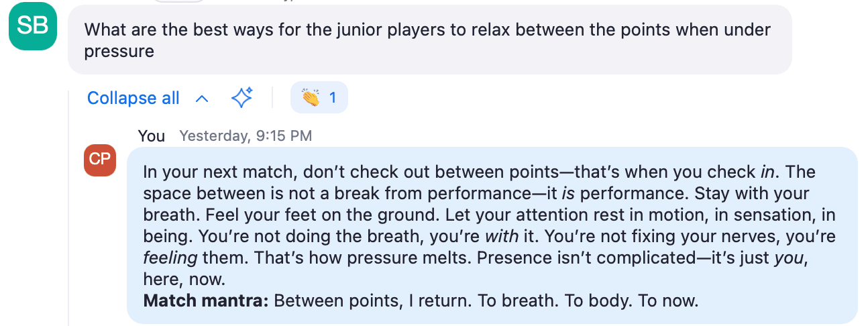This screenshot has width=868, height=326.
Task: Click the clapping hands emoji
Action: pyautogui.click(x=311, y=98)
